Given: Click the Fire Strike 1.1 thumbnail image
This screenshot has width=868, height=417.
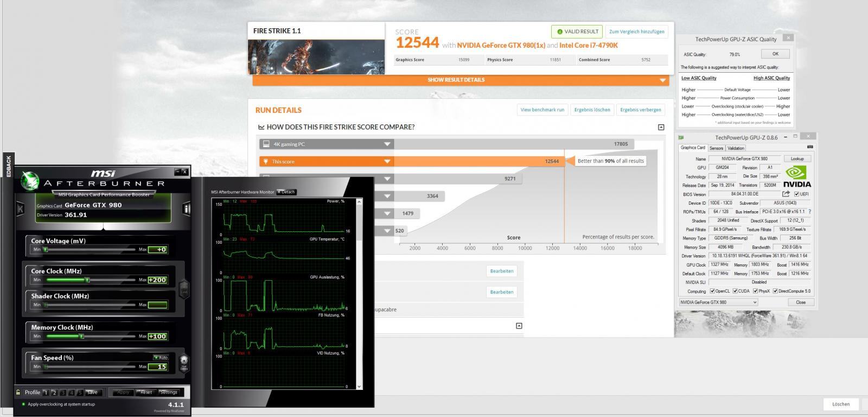Looking at the screenshot, I should 316,56.
